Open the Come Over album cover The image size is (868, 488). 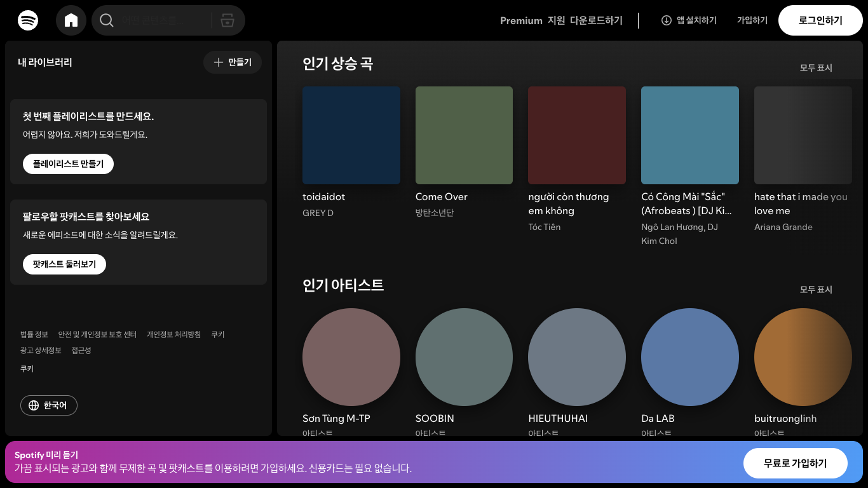point(464,135)
